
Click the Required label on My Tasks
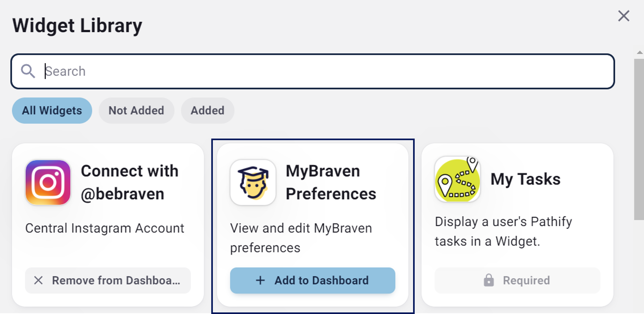tap(526, 280)
